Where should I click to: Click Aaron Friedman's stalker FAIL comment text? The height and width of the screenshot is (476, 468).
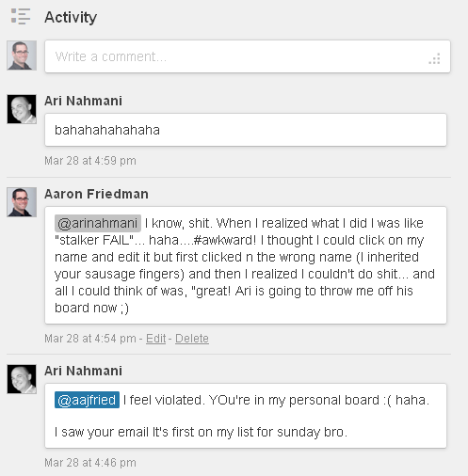coord(246,265)
